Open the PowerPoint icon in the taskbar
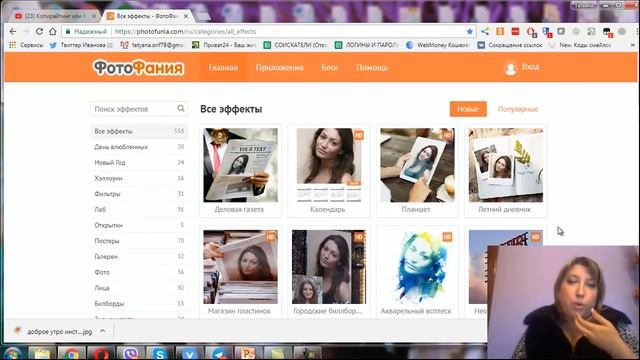Viewport: 640px width, 360px height. (x=248, y=353)
